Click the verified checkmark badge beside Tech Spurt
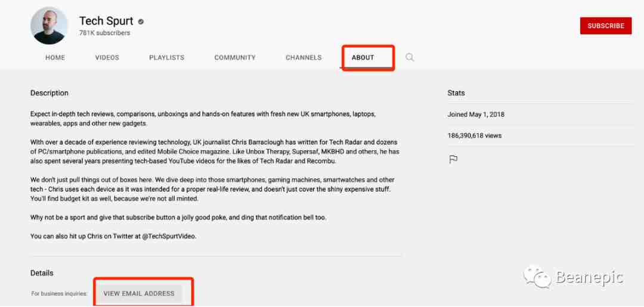The width and height of the screenshot is (644, 307). [x=141, y=21]
